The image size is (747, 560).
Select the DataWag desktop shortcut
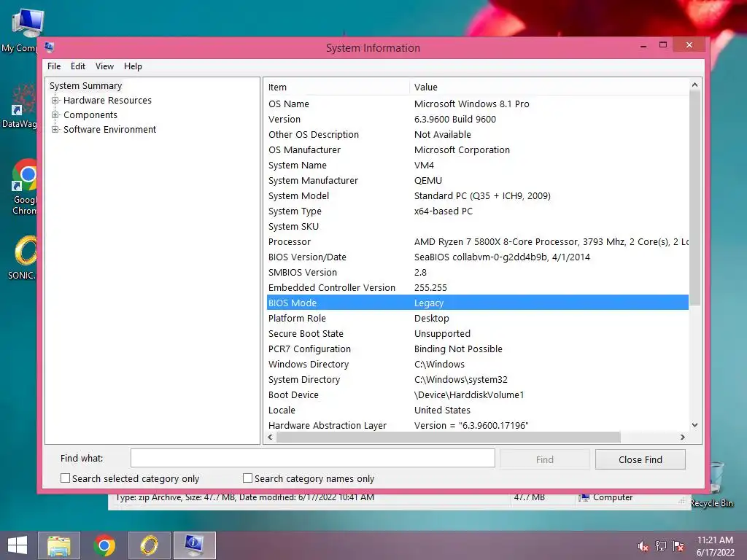tap(19, 106)
